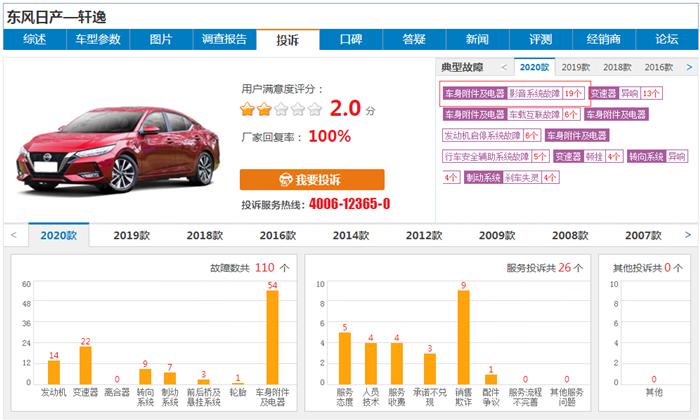Click the previous arrow in 典型故障 year tabs

pyautogui.click(x=504, y=67)
